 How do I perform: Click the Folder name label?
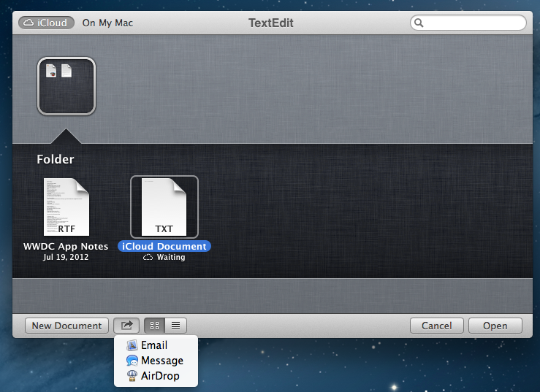[56, 159]
